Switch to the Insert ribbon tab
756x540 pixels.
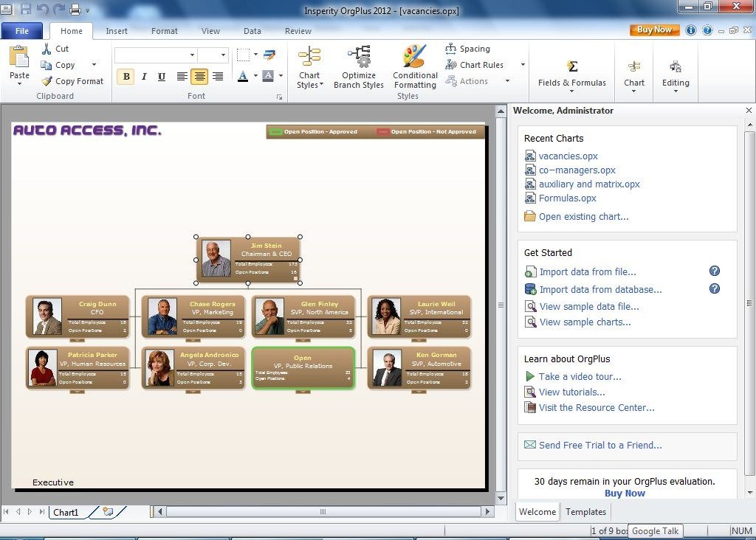point(117,31)
